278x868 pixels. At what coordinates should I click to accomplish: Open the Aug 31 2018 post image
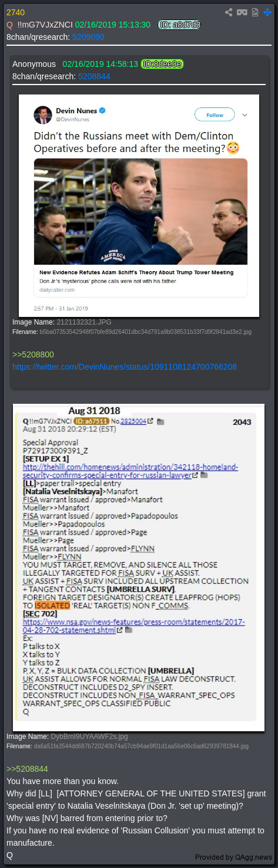(x=139, y=567)
